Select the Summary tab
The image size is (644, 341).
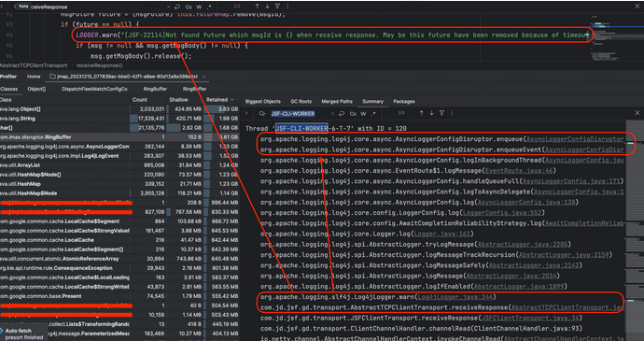pyautogui.click(x=373, y=101)
